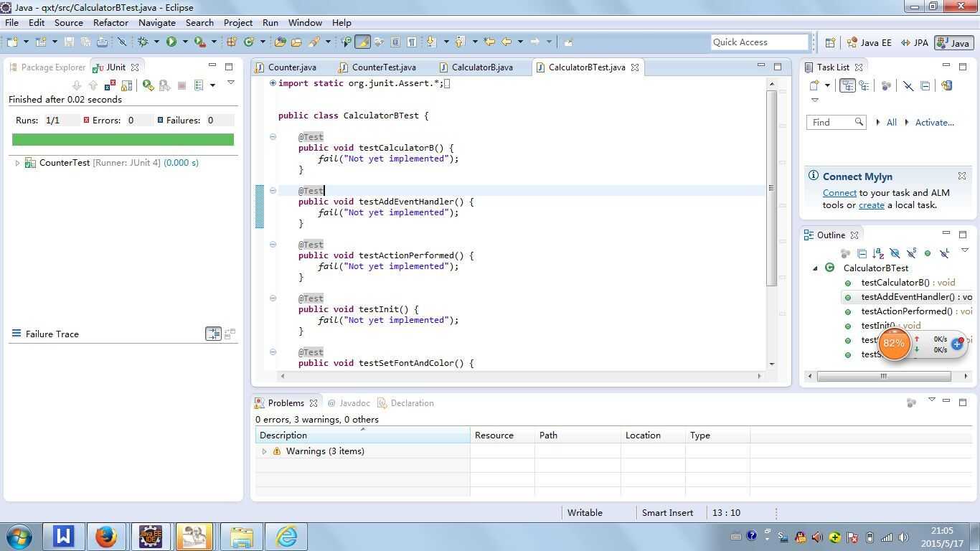Click the New Java Class icon
Screen dimensions: 980x551
pyautogui.click(x=248, y=42)
